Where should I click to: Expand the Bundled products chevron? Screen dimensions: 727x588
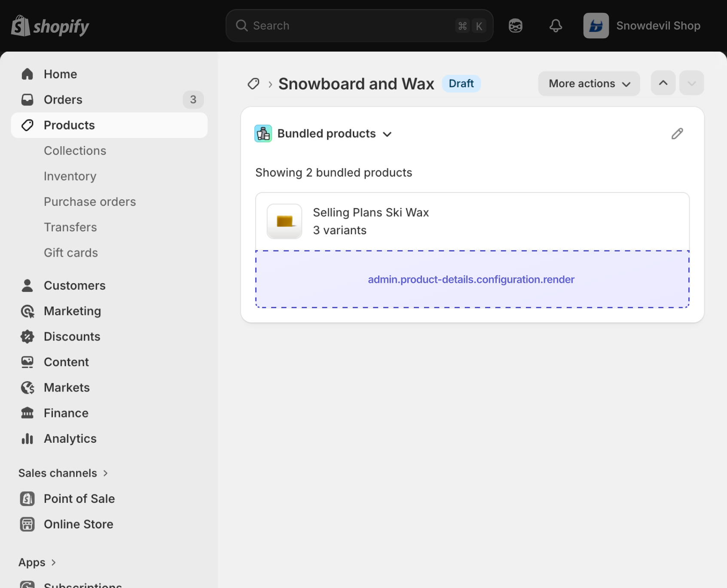click(x=387, y=134)
